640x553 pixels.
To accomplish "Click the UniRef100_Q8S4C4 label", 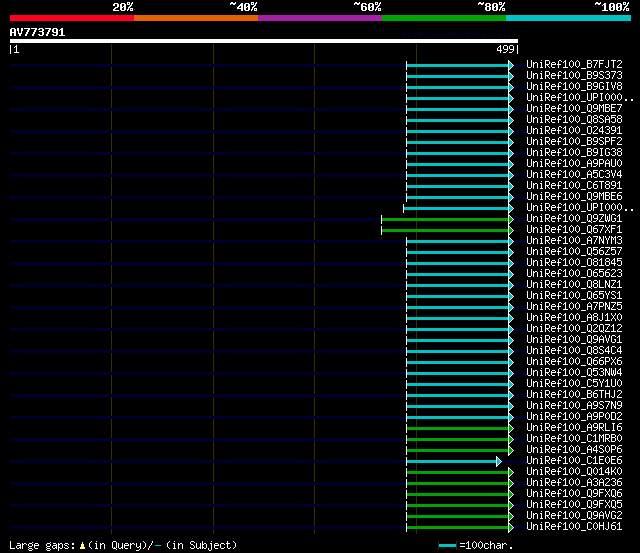I will point(574,351).
